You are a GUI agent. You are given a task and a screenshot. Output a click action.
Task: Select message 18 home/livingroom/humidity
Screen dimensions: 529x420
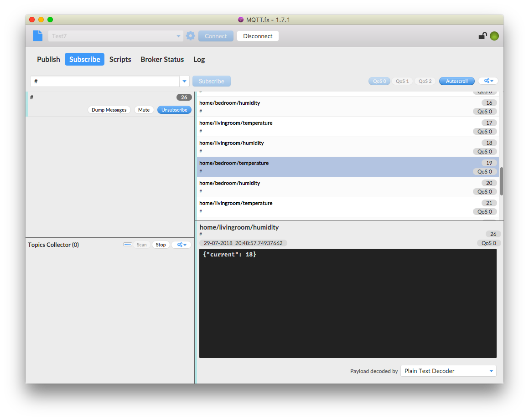348,147
